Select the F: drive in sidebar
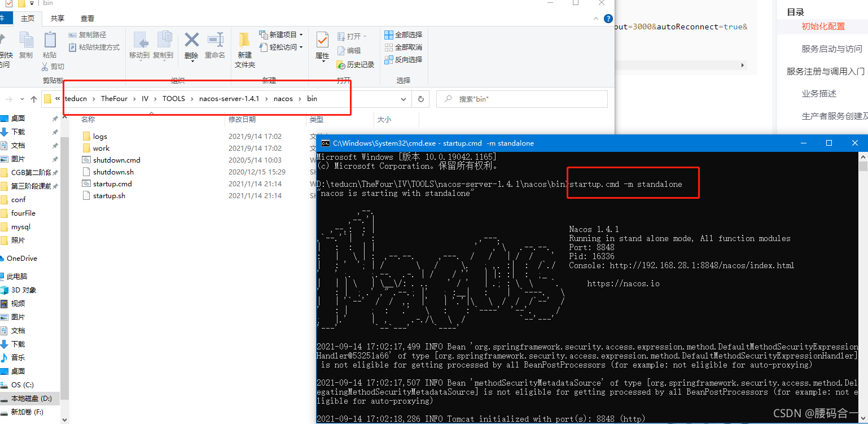 coord(27,412)
